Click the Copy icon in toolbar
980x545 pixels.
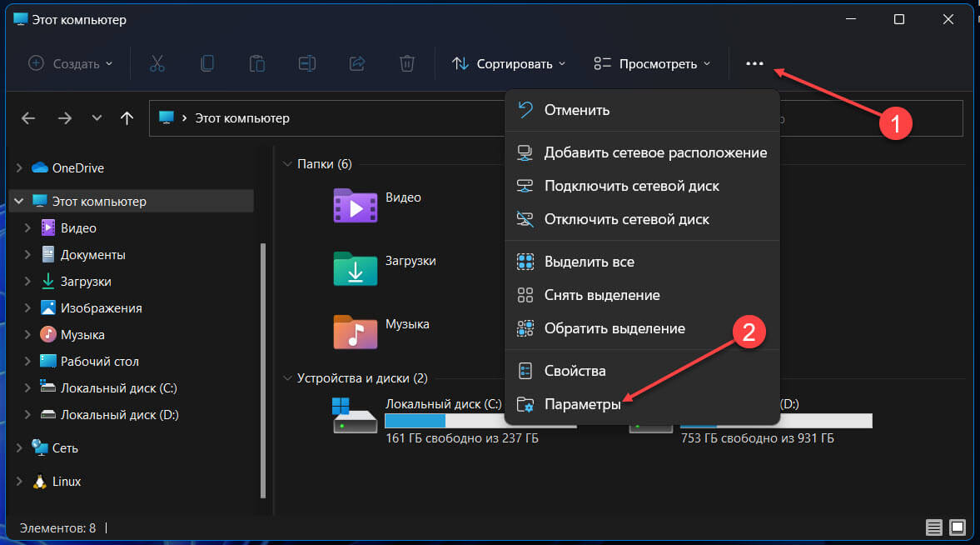[206, 63]
